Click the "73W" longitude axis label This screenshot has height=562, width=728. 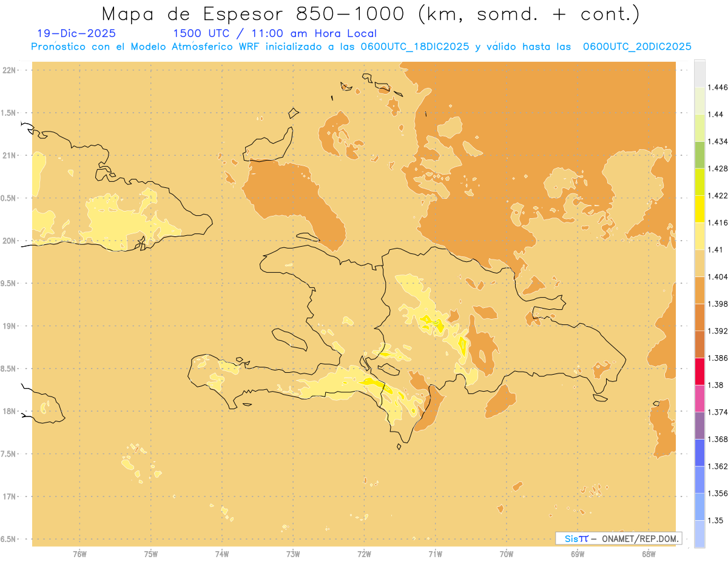(x=293, y=554)
